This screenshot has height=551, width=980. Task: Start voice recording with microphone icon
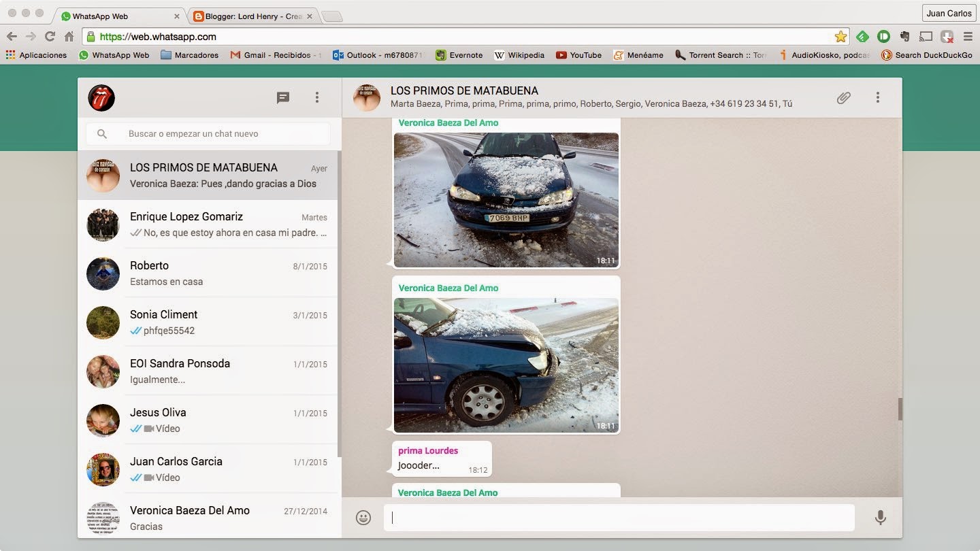coord(881,518)
